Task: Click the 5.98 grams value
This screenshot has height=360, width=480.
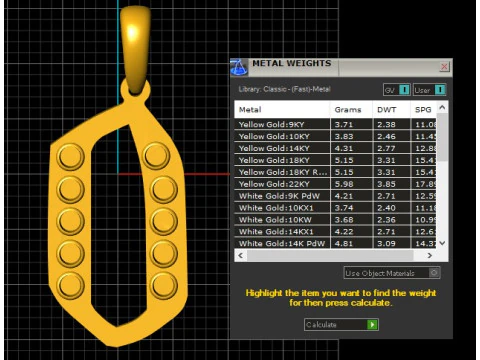Action: pos(344,184)
